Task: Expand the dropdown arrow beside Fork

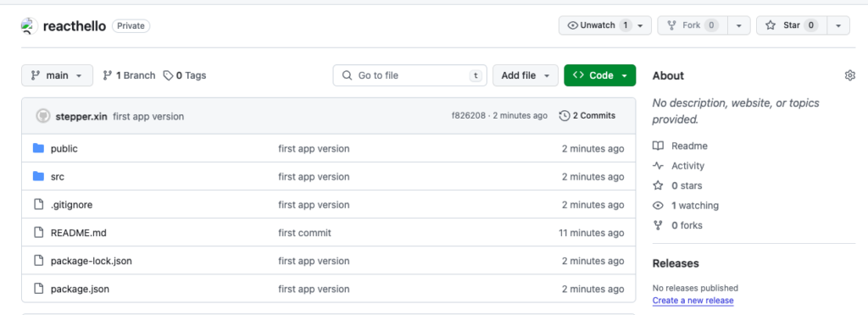Action: click(738, 25)
